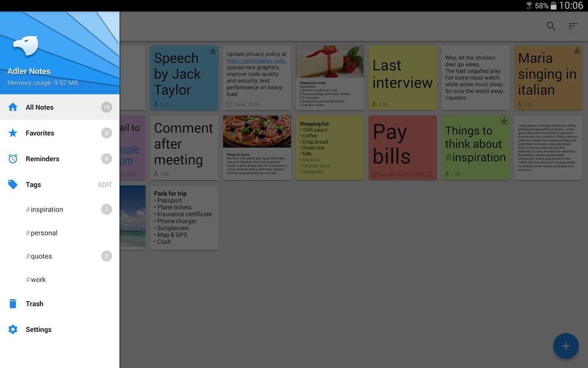Open the cheesecake photo thumbnail
Screen dimensions: 588x368
click(x=330, y=61)
